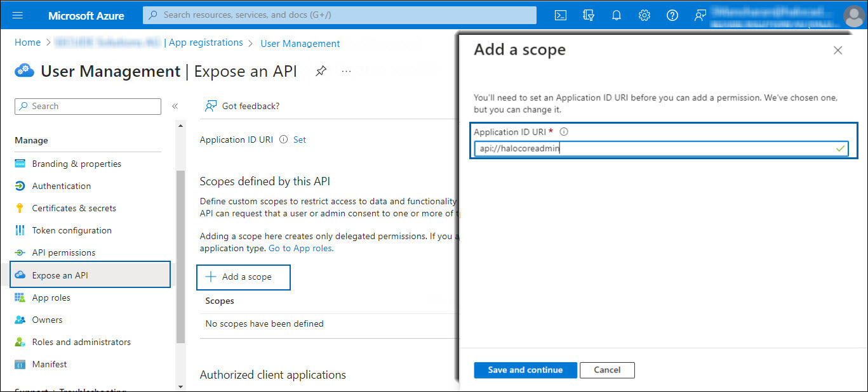Image resolution: width=868 pixels, height=392 pixels.
Task: Click the Add a scope button
Action: click(x=243, y=277)
